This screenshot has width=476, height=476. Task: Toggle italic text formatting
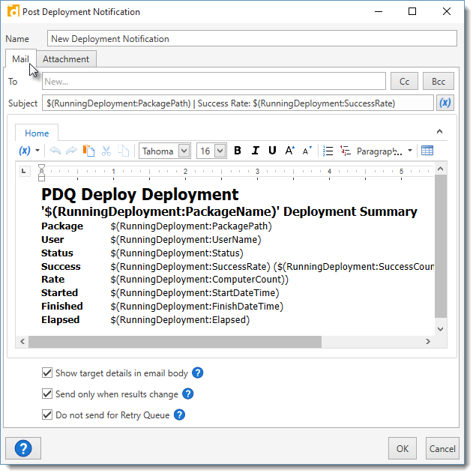pyautogui.click(x=255, y=151)
